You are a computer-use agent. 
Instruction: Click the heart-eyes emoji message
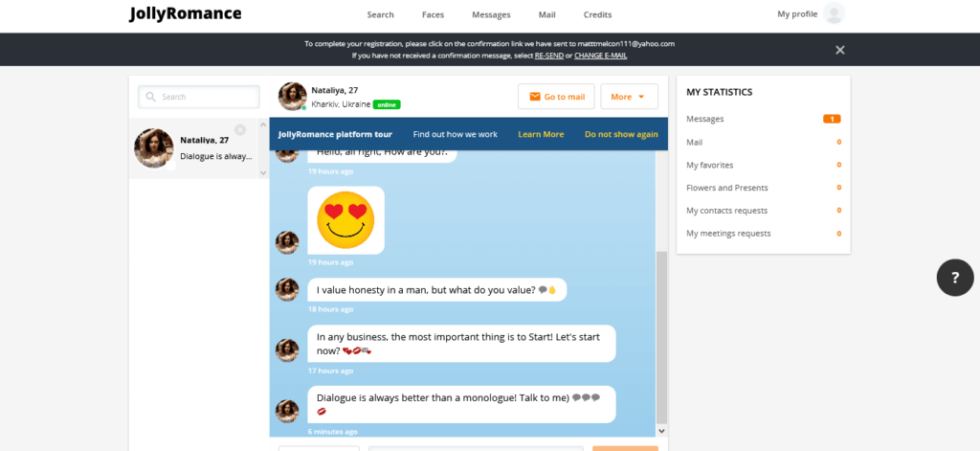[x=345, y=219]
